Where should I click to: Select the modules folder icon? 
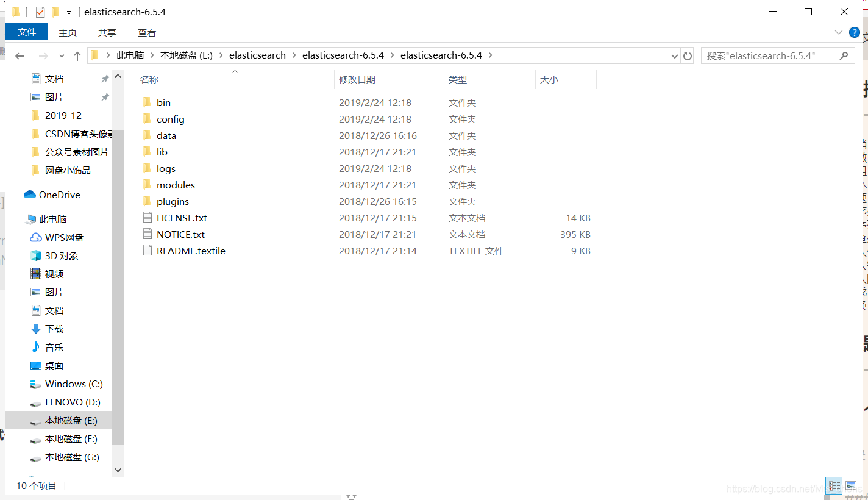[147, 185]
